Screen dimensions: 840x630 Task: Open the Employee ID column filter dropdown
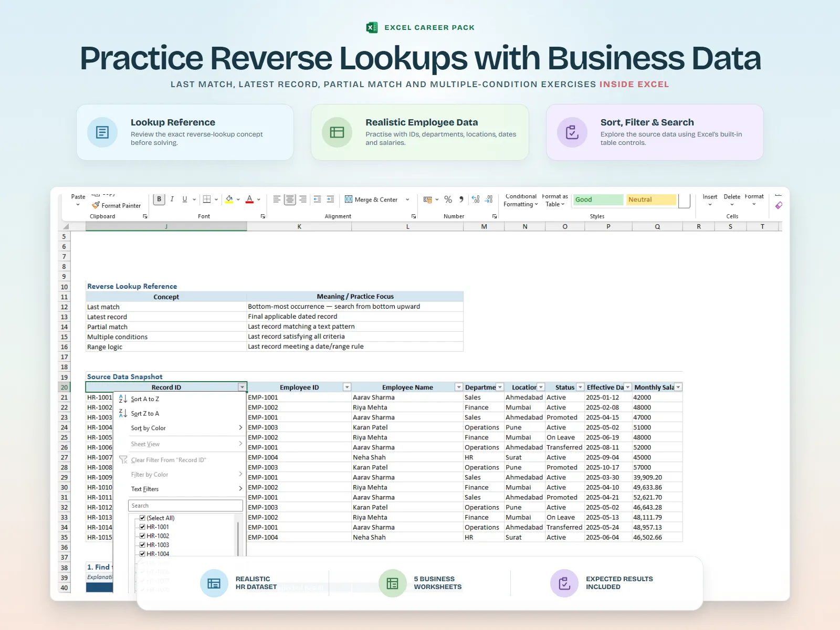pyautogui.click(x=347, y=387)
